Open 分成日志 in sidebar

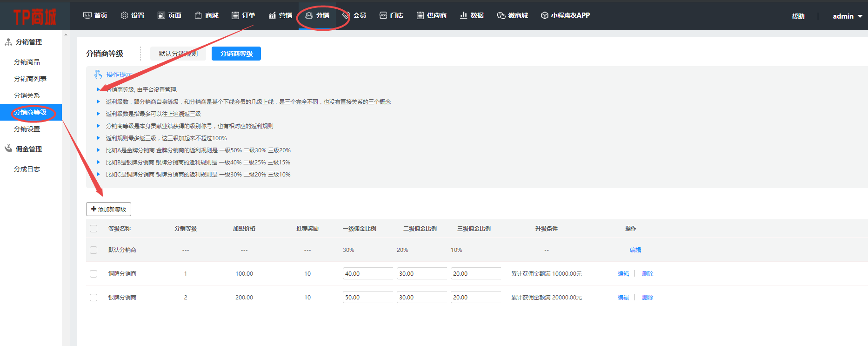[x=27, y=169]
